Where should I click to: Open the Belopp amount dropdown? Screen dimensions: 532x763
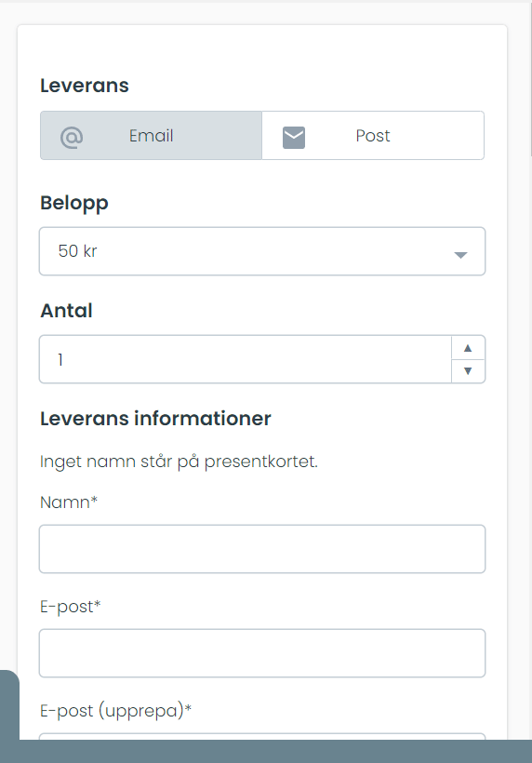262,251
